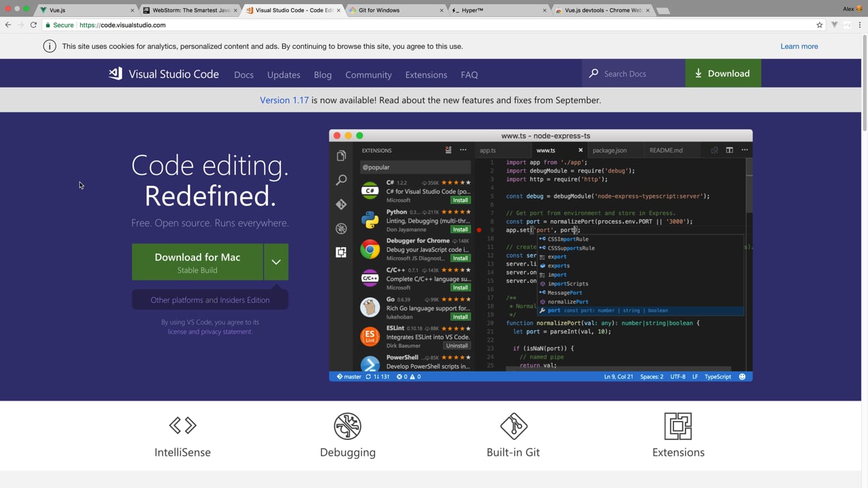Click the smiley feedback icon in status bar

742,377
